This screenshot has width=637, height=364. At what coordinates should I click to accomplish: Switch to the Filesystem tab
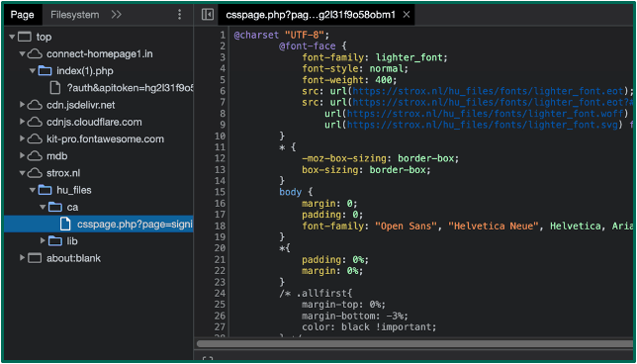coord(75,15)
